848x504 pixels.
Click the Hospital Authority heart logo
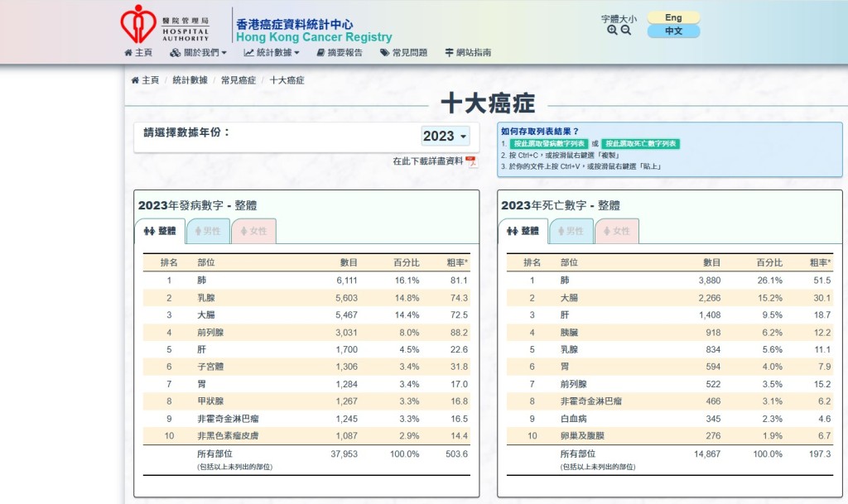click(x=137, y=26)
